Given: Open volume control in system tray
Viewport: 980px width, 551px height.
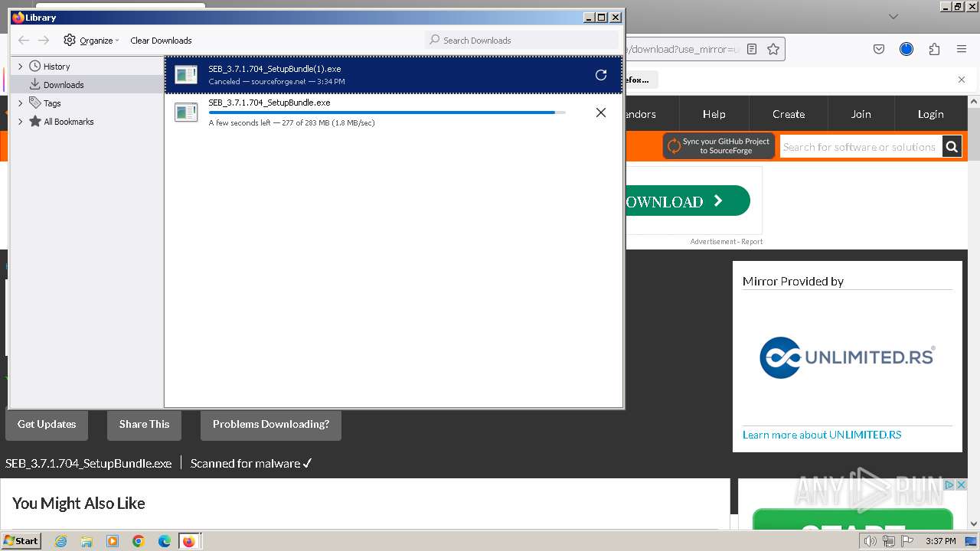Looking at the screenshot, I should pyautogui.click(x=871, y=541).
